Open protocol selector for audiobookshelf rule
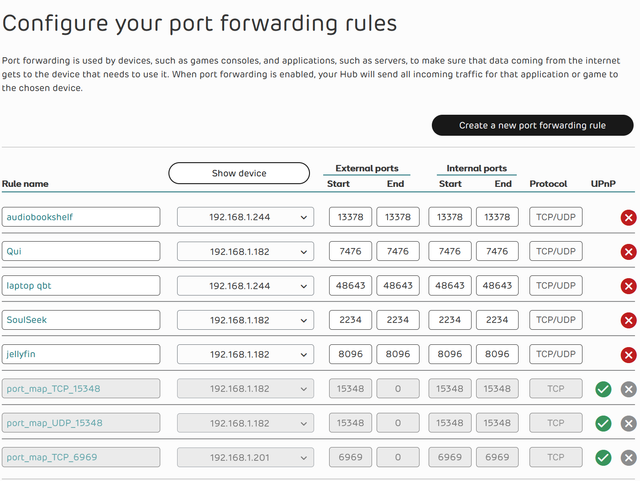The height and width of the screenshot is (481, 640). coord(556,217)
